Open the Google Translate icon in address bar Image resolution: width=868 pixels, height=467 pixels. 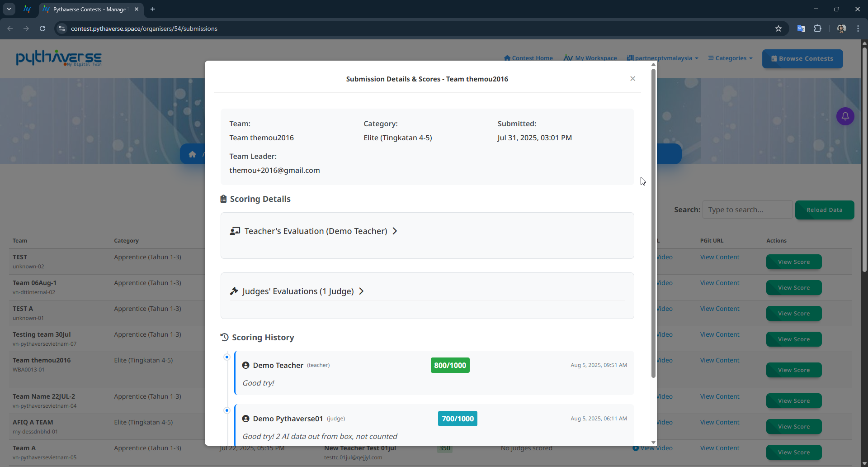coord(801,29)
